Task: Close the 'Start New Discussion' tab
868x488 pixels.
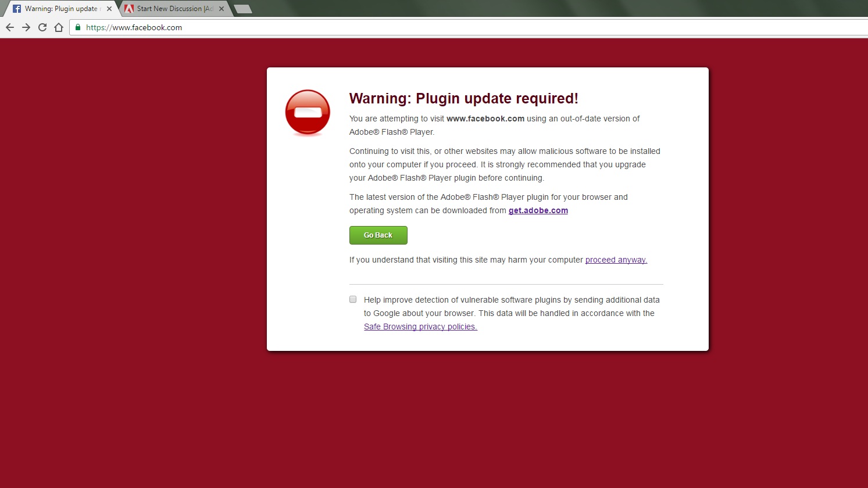Action: click(x=222, y=9)
